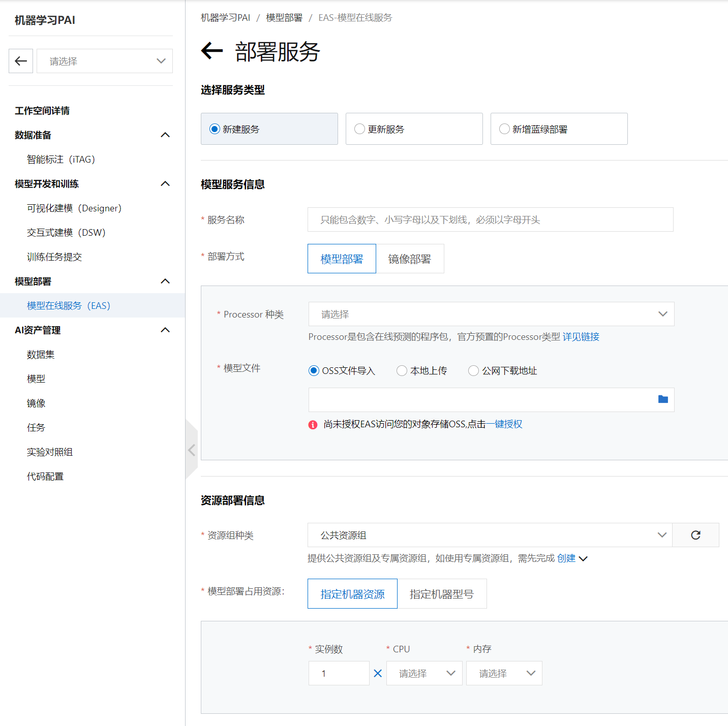Select the 更新服务 radio option

pyautogui.click(x=414, y=129)
